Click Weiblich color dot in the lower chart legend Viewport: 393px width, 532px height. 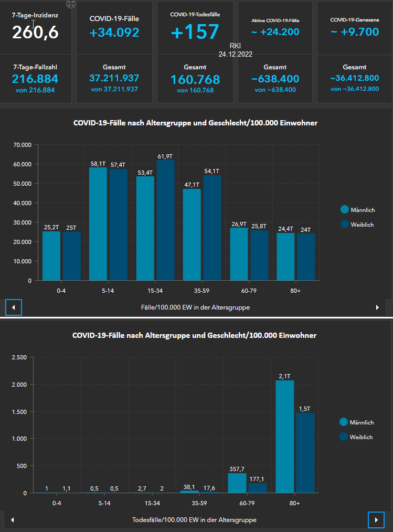point(344,437)
